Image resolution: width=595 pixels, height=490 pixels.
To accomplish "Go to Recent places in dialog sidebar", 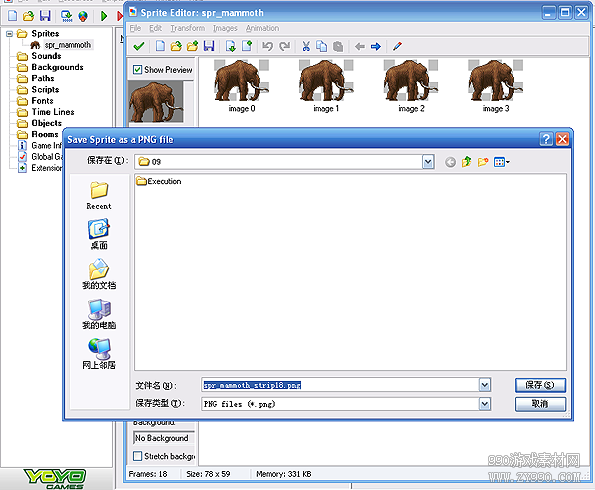I will click(99, 195).
